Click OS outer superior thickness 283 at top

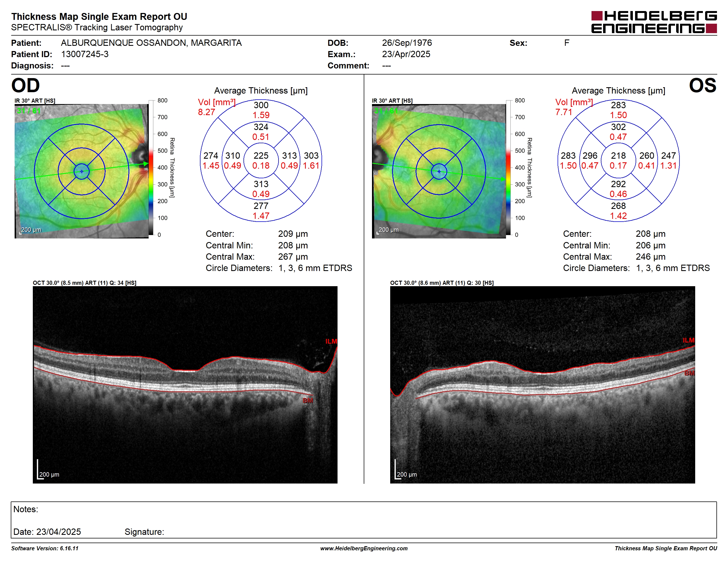click(618, 105)
